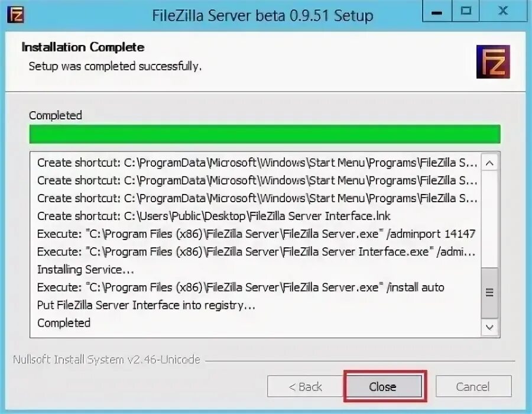532x414 pixels.
Task: Close the window using title bar X
Action: tap(503, 11)
